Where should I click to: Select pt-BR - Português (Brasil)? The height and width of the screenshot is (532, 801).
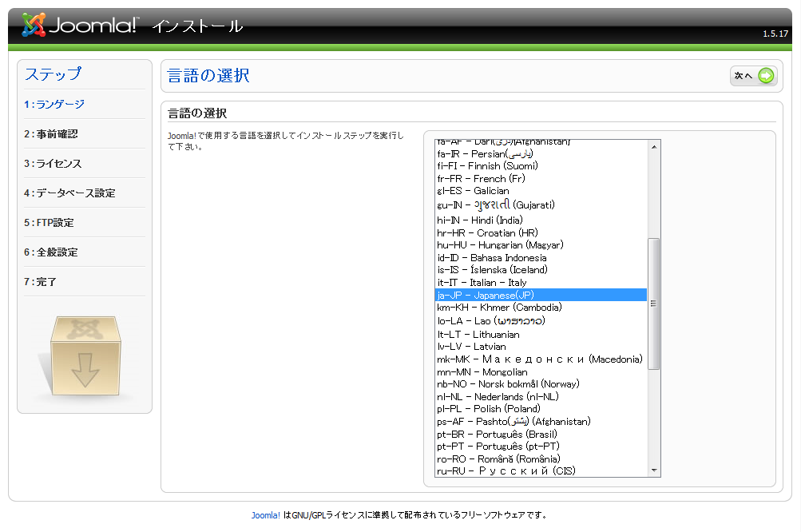(541, 434)
